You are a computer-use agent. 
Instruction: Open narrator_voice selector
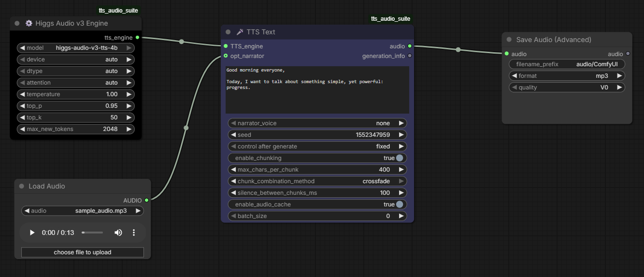[317, 123]
